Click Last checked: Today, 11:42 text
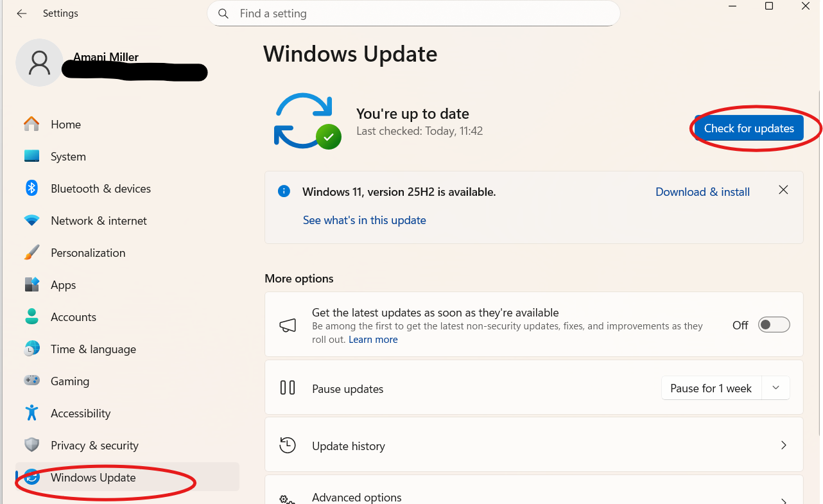 pyautogui.click(x=420, y=131)
